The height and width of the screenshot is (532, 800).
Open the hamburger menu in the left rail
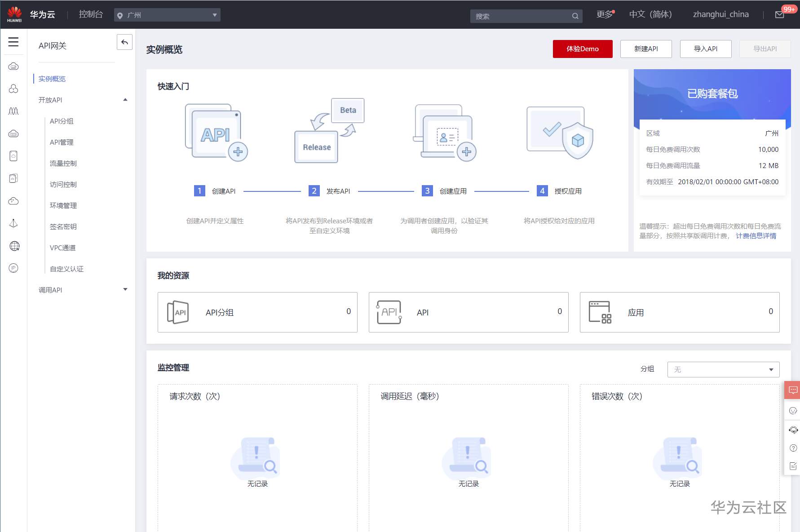point(13,42)
